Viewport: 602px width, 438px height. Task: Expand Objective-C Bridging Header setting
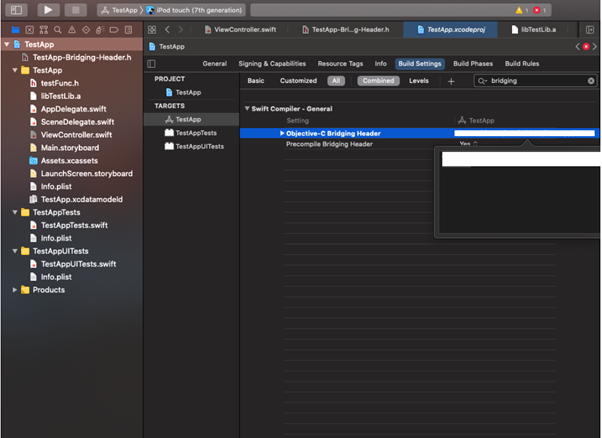[x=282, y=133]
